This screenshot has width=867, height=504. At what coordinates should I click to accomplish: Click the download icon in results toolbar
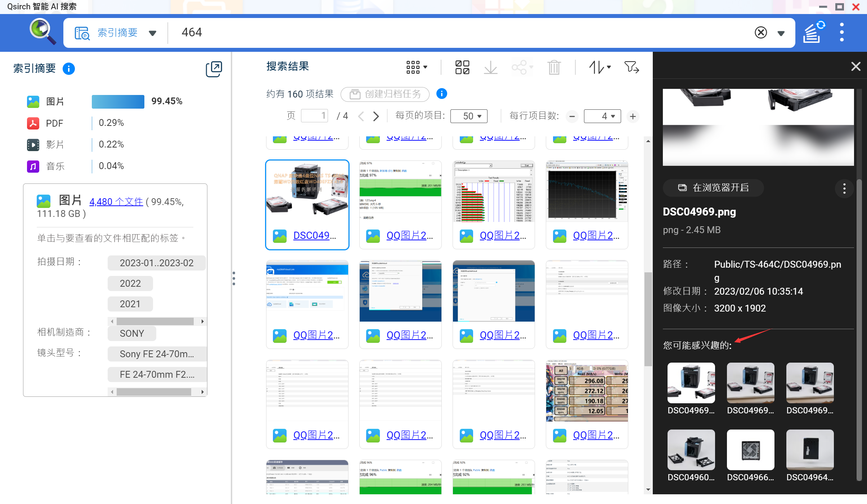click(490, 67)
